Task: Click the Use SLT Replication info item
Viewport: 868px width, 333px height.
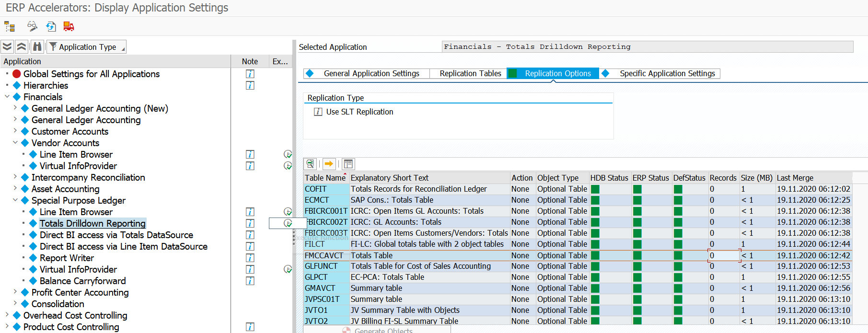Action: (359, 112)
